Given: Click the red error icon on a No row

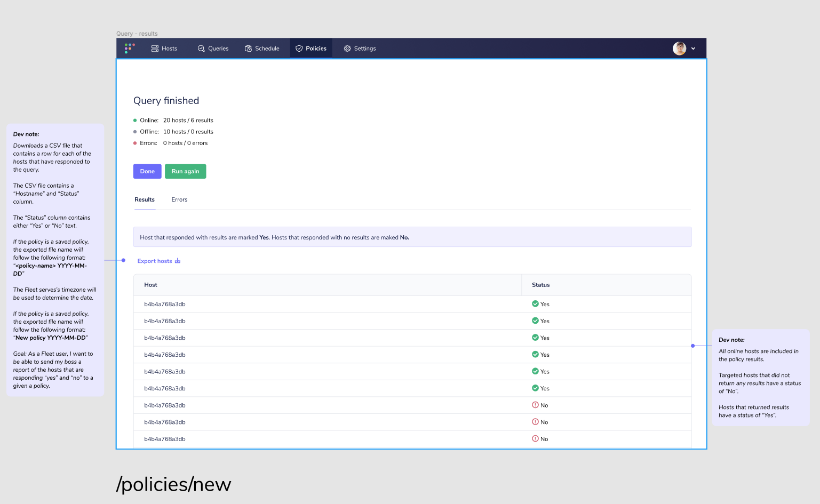Looking at the screenshot, I should 535,405.
